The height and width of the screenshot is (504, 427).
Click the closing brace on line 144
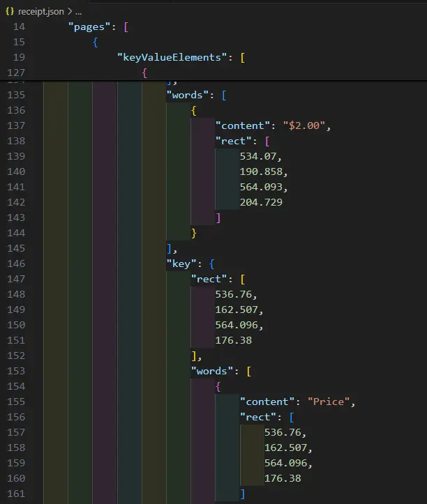(194, 234)
